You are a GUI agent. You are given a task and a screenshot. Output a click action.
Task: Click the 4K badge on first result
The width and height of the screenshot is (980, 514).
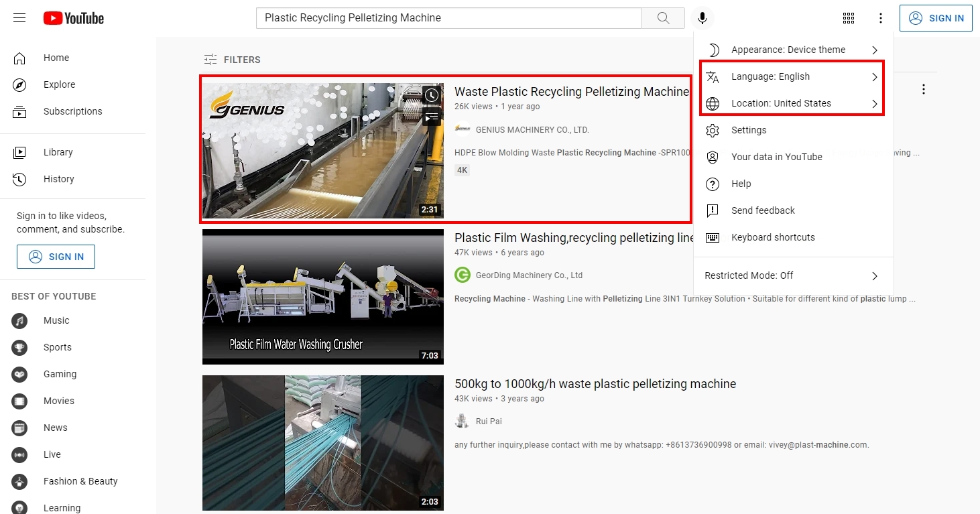pos(463,170)
